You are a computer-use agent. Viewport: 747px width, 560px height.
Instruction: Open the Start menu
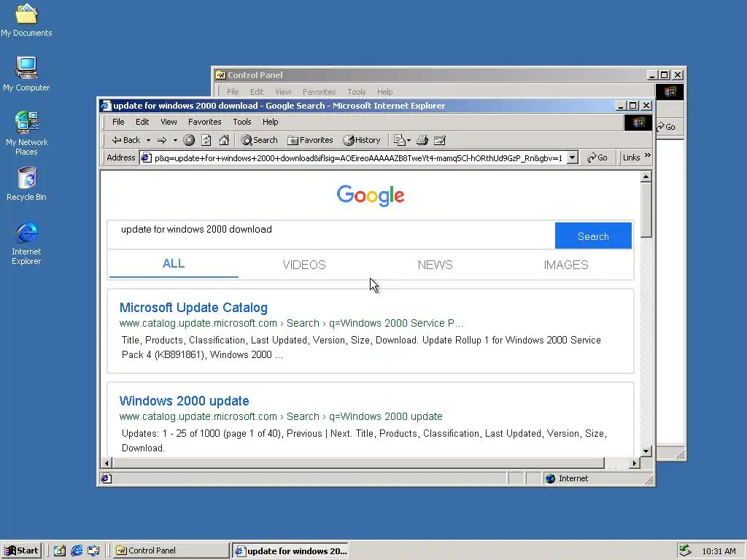coord(21,551)
